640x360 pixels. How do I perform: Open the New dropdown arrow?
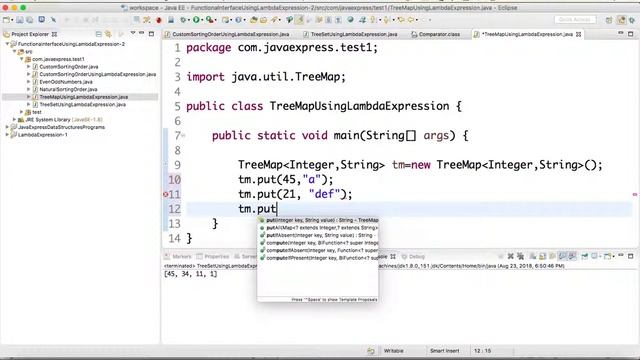coord(12,20)
